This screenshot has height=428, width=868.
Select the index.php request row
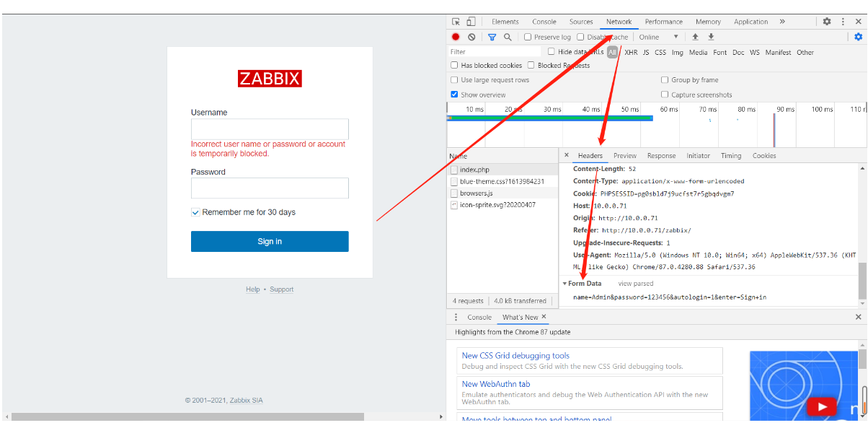point(502,170)
